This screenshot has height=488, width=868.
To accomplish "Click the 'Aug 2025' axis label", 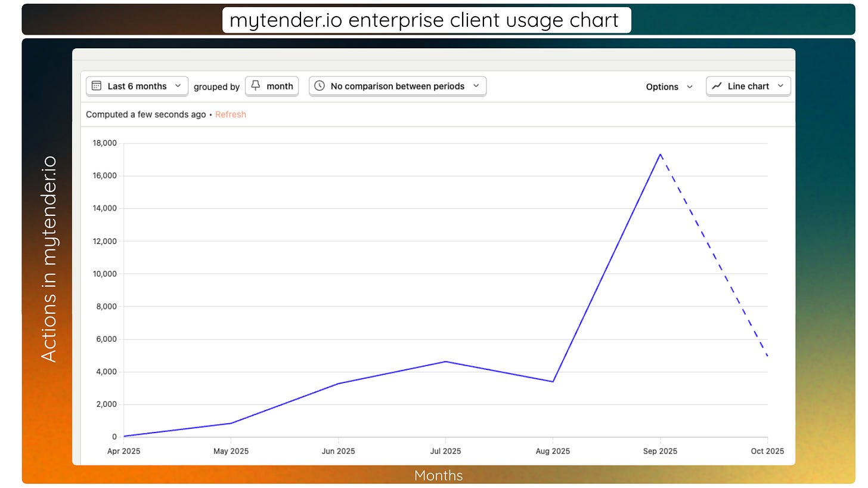I will (553, 451).
